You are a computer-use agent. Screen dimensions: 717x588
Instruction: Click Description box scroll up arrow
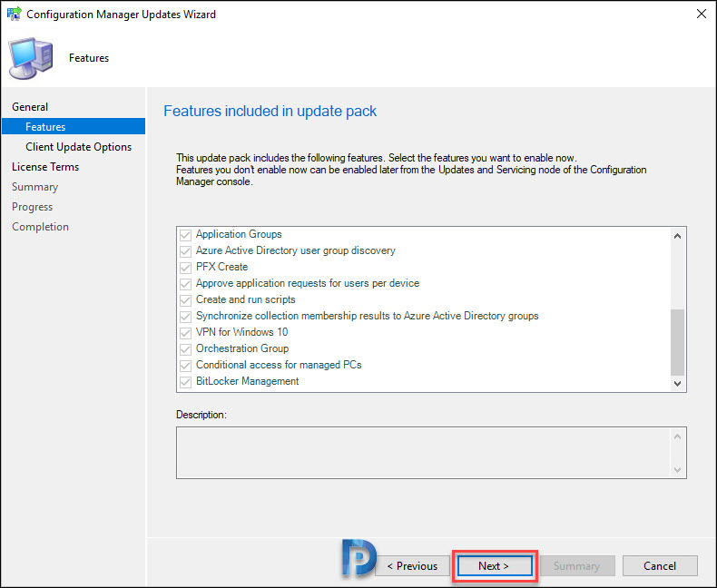click(678, 436)
